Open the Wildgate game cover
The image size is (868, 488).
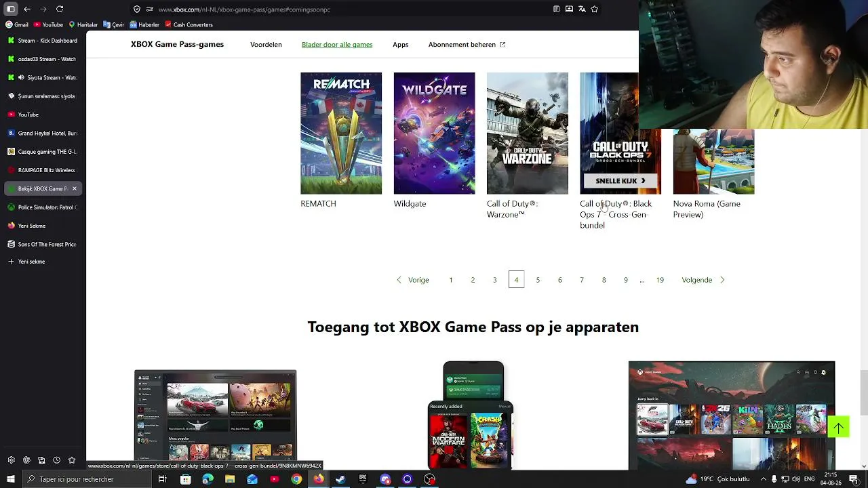click(x=434, y=134)
